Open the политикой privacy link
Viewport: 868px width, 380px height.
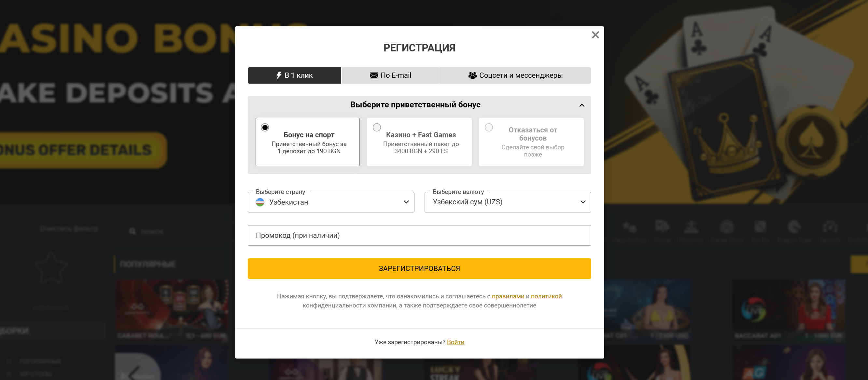pyautogui.click(x=546, y=296)
